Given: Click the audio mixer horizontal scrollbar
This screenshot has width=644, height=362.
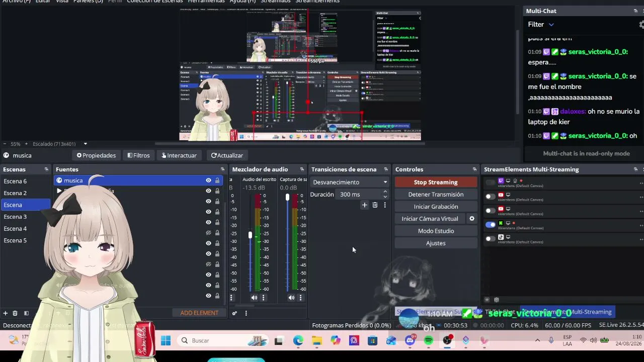Looking at the screenshot, I should (x=245, y=306).
